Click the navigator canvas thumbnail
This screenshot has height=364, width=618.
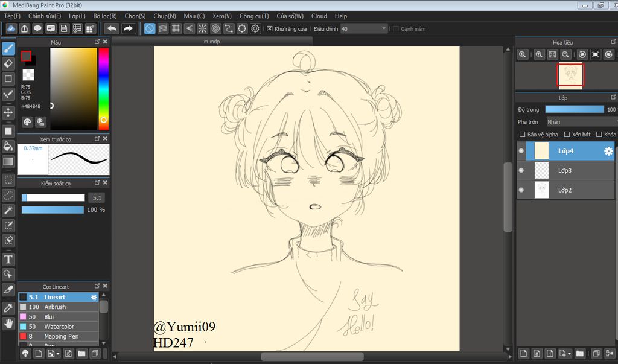pos(570,74)
